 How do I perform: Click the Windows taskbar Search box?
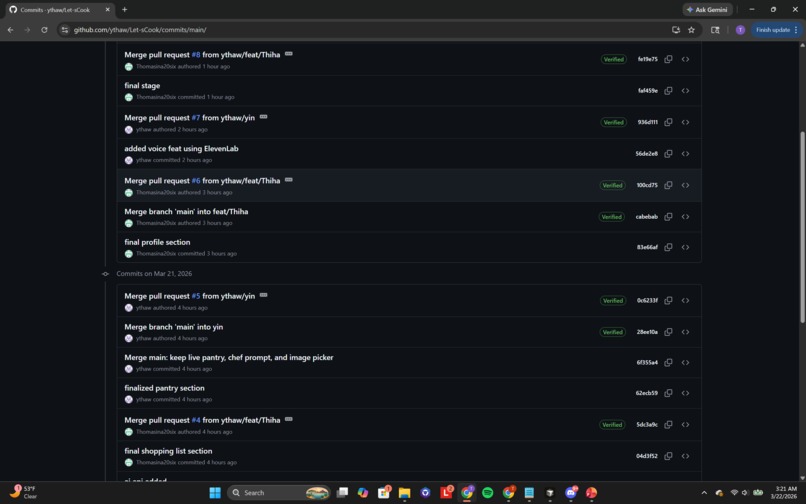tap(279, 493)
